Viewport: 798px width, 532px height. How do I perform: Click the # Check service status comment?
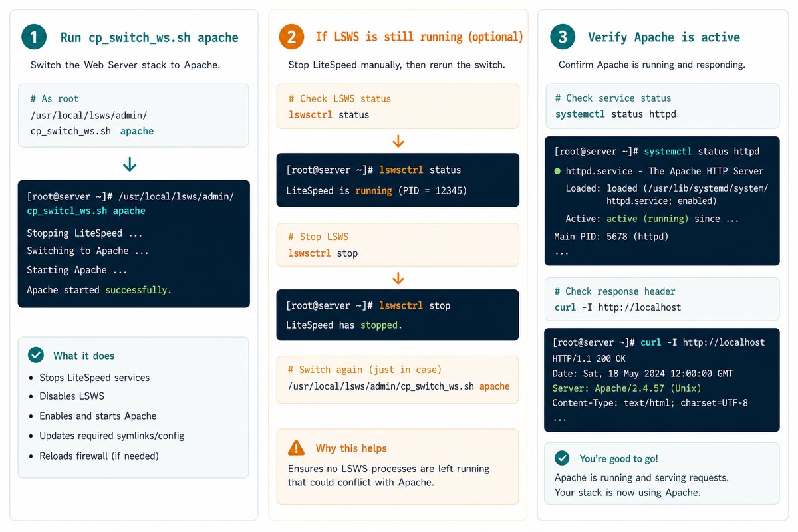tap(613, 98)
